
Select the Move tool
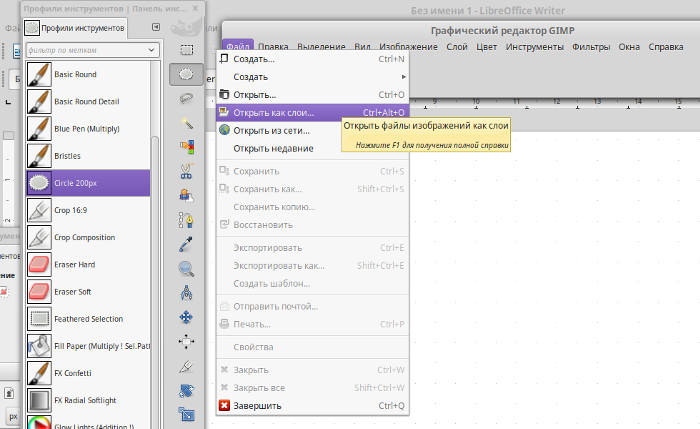coord(187,317)
